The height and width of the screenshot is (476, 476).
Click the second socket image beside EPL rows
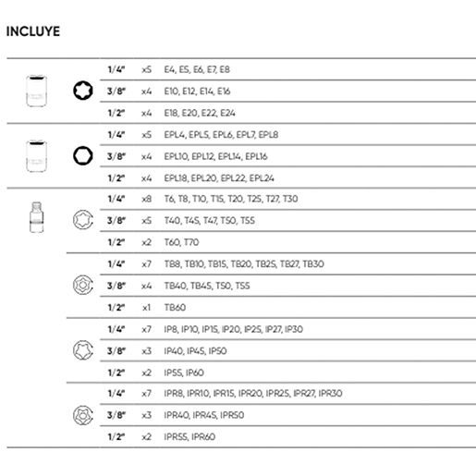pos(36,156)
